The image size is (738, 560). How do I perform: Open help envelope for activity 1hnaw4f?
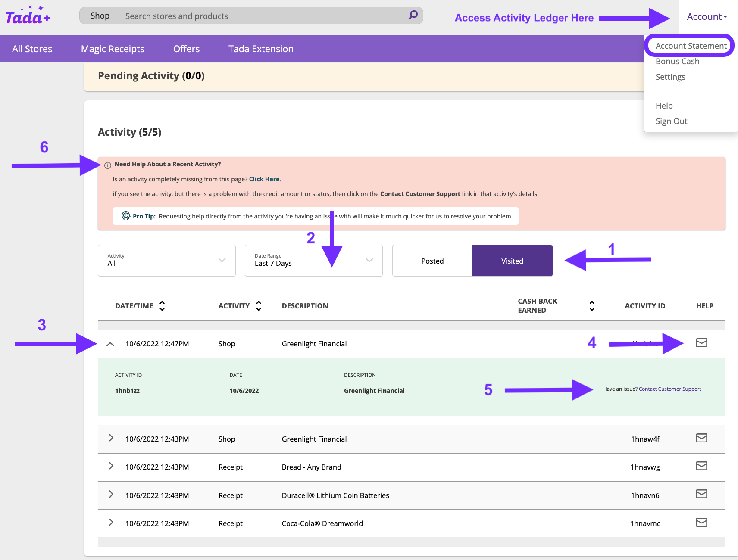(702, 438)
